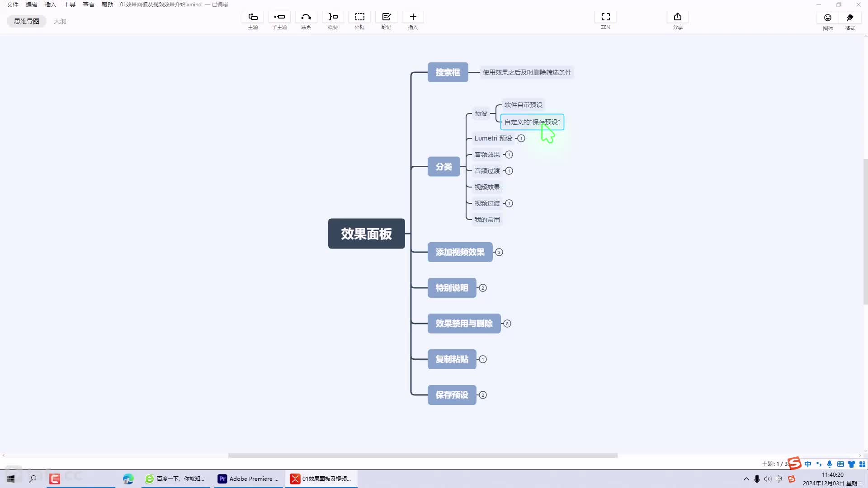Image resolution: width=868 pixels, height=488 pixels.
Task: Open the 格式 format panel
Action: pyautogui.click(x=850, y=21)
